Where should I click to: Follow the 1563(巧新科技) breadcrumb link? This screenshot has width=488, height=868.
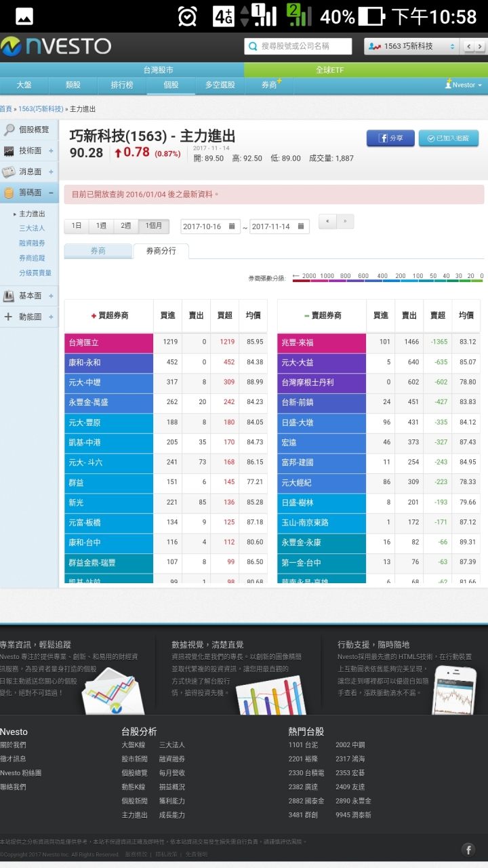tap(41, 108)
